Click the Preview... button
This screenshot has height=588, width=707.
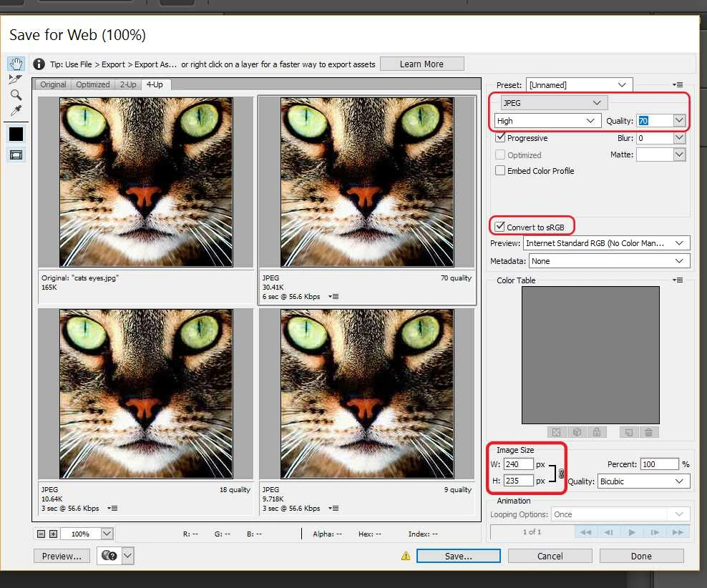pyautogui.click(x=62, y=556)
